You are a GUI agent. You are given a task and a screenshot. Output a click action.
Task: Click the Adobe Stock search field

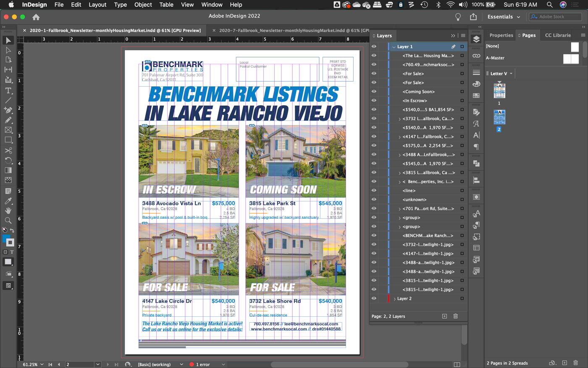point(555,17)
